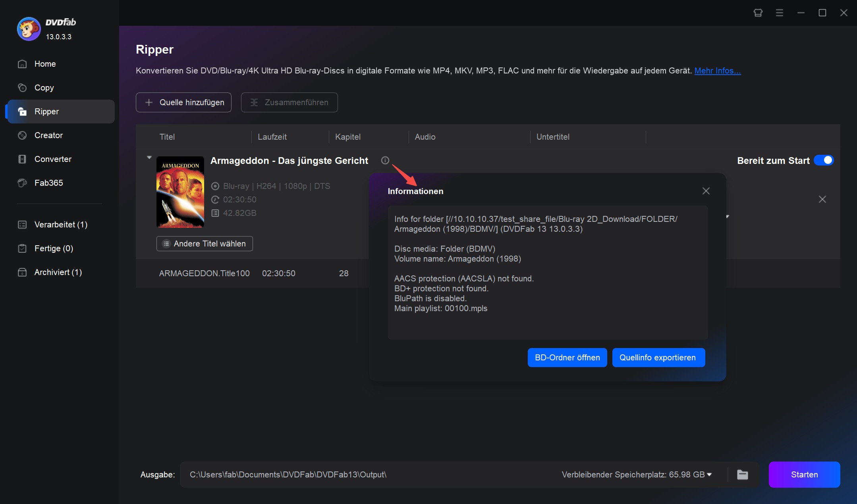This screenshot has height=504, width=857.
Task: Open the Copy module
Action: tap(61, 88)
